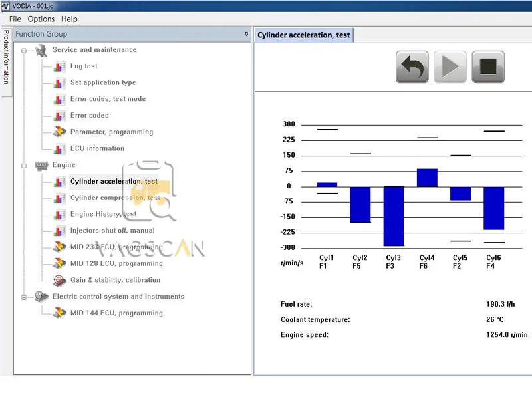Screen dimensions: 532x399
Task: Select Set application type item
Action: (103, 82)
